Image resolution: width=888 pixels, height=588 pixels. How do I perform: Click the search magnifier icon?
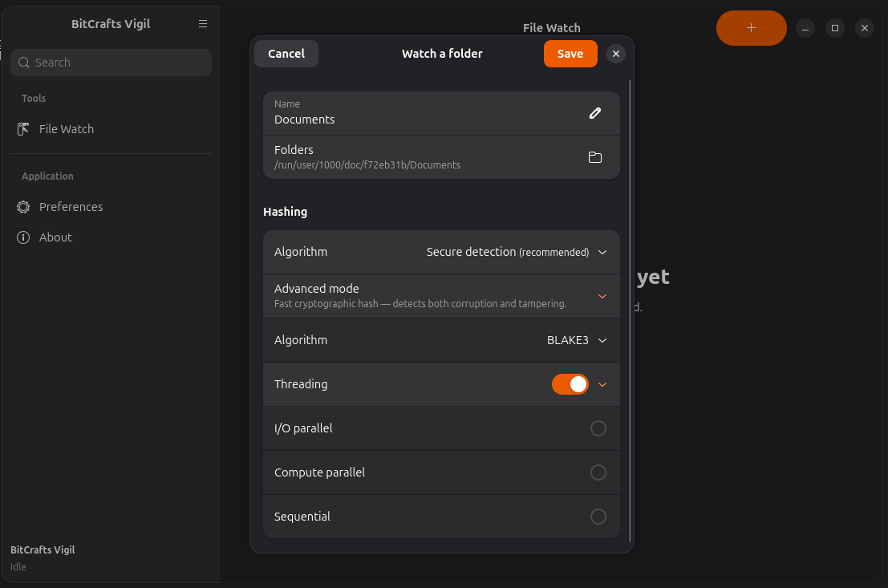coord(24,63)
